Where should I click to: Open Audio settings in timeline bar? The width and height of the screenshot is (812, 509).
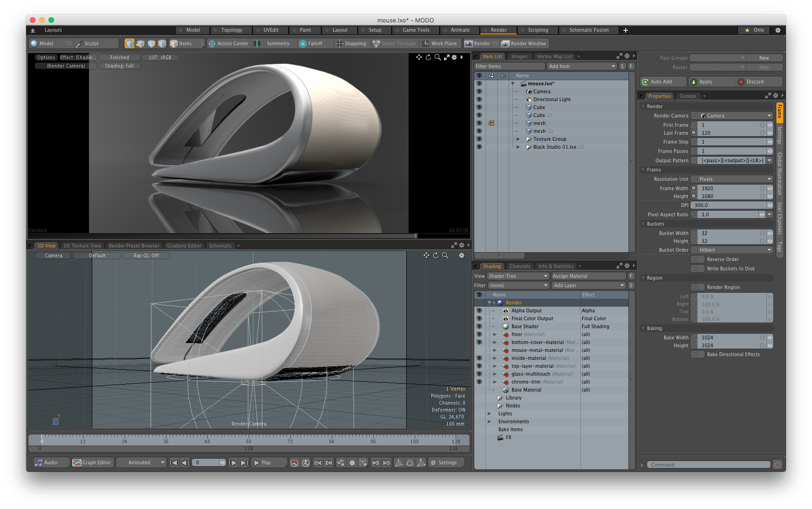pos(51,462)
